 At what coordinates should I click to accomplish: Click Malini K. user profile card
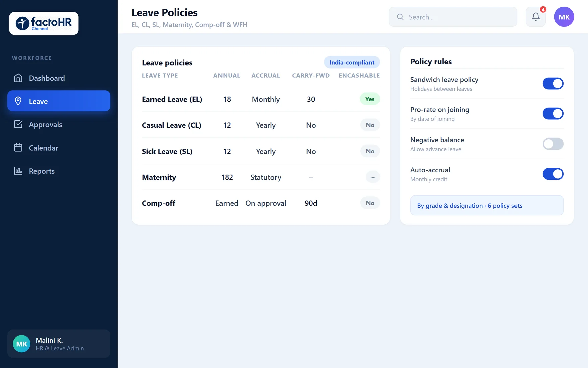pyautogui.click(x=59, y=344)
